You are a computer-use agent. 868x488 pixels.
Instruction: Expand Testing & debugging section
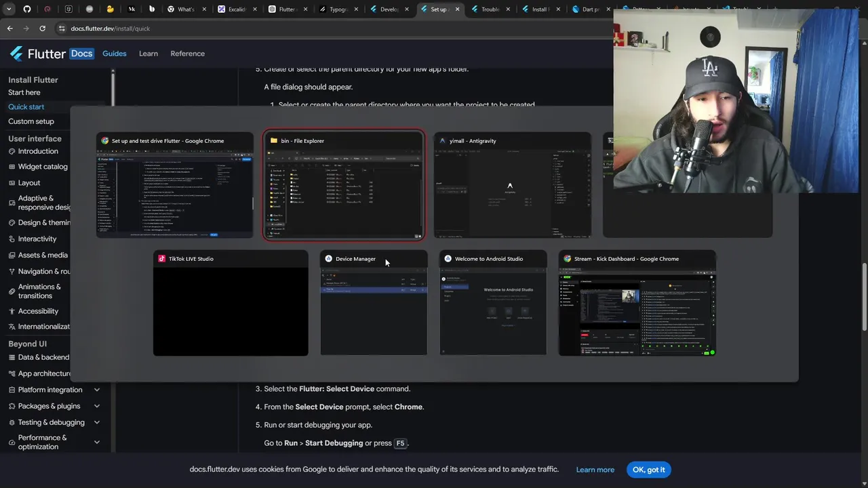pyautogui.click(x=96, y=422)
